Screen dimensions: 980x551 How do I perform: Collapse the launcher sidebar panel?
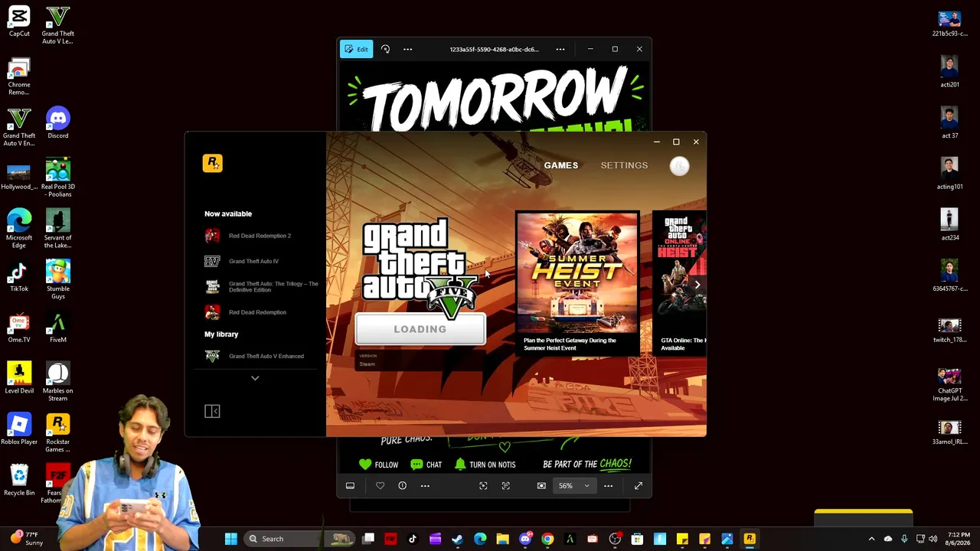coord(212,412)
